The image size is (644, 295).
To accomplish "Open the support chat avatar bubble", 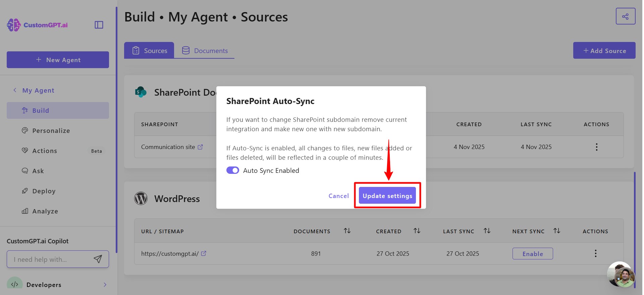I will coord(621,275).
